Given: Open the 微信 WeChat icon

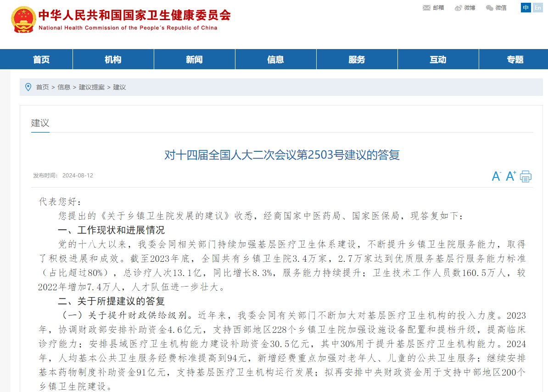Looking at the screenshot, I should tap(490, 8).
